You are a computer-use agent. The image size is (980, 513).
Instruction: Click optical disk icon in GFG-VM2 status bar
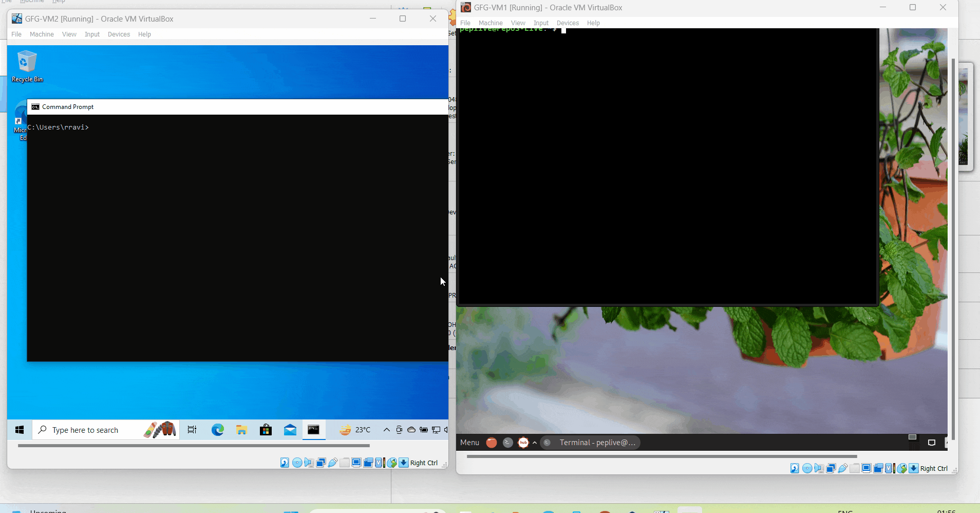[x=297, y=463]
